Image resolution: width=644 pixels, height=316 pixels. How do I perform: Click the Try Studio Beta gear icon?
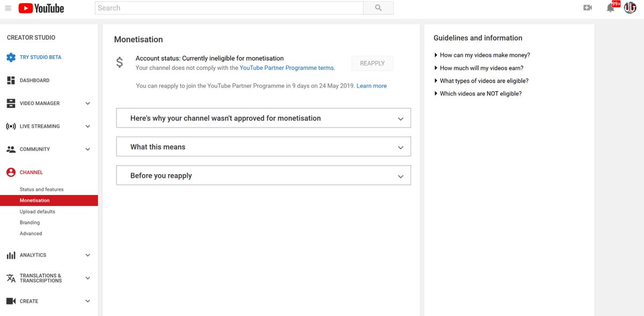[11, 58]
